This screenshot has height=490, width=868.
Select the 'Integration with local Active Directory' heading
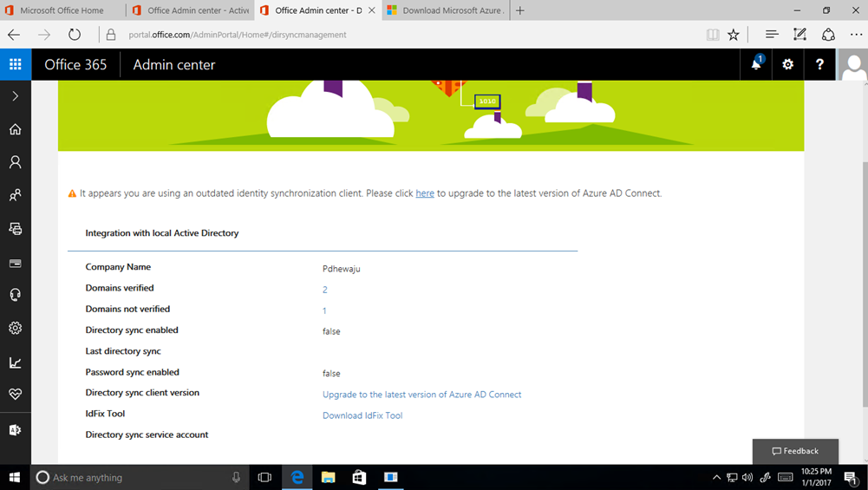[161, 233]
